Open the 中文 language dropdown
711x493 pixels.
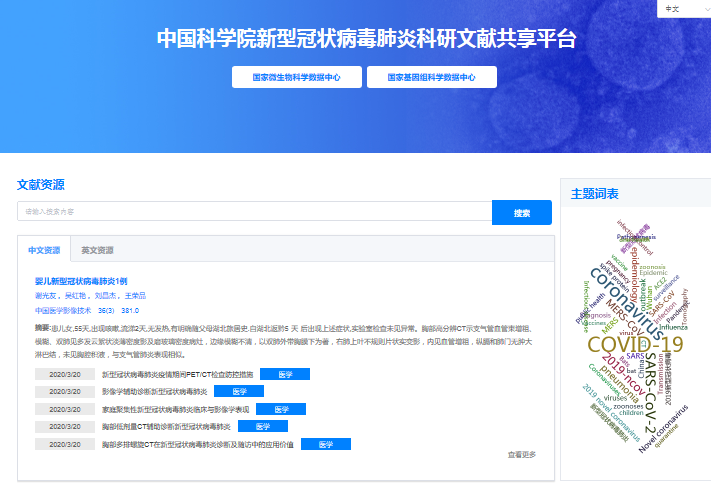tap(683, 9)
